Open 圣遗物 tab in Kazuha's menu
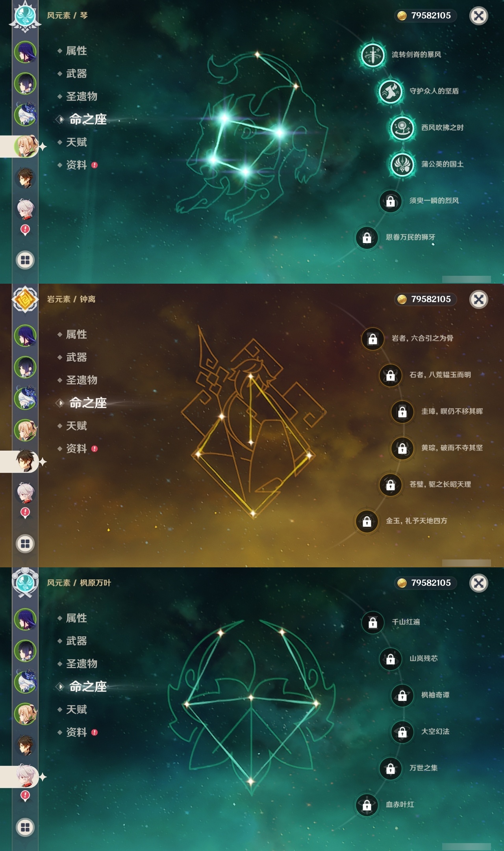 click(82, 664)
